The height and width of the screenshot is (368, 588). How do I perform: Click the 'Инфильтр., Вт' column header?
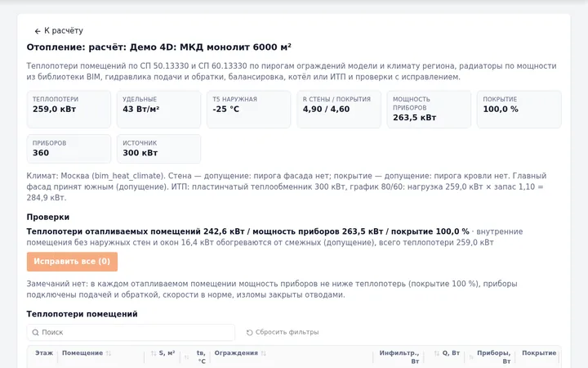399,357
